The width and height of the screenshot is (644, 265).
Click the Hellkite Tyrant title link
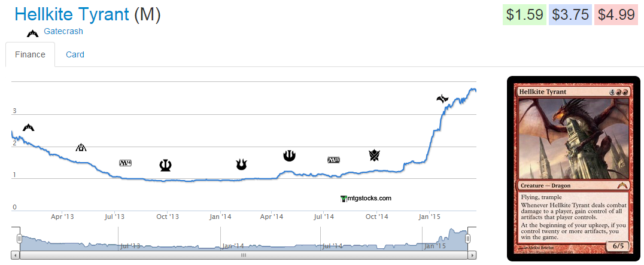[72, 14]
